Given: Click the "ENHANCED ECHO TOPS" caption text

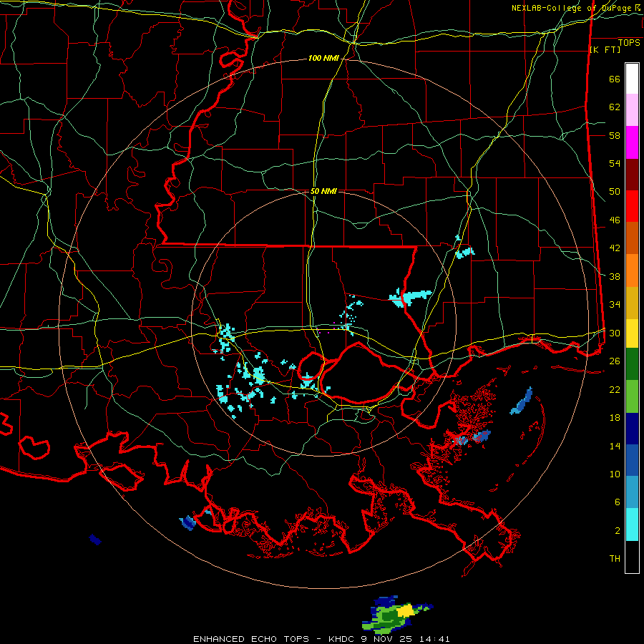Looking at the screenshot, I should [251, 639].
